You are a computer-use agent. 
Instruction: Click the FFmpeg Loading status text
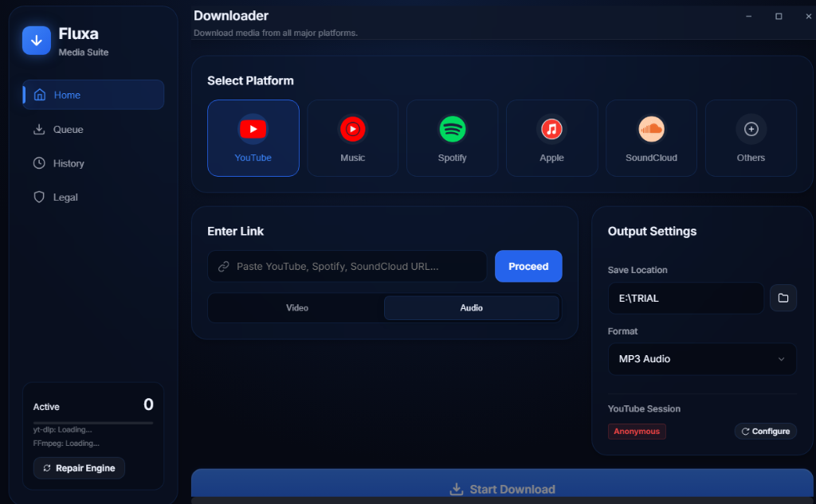coord(66,443)
